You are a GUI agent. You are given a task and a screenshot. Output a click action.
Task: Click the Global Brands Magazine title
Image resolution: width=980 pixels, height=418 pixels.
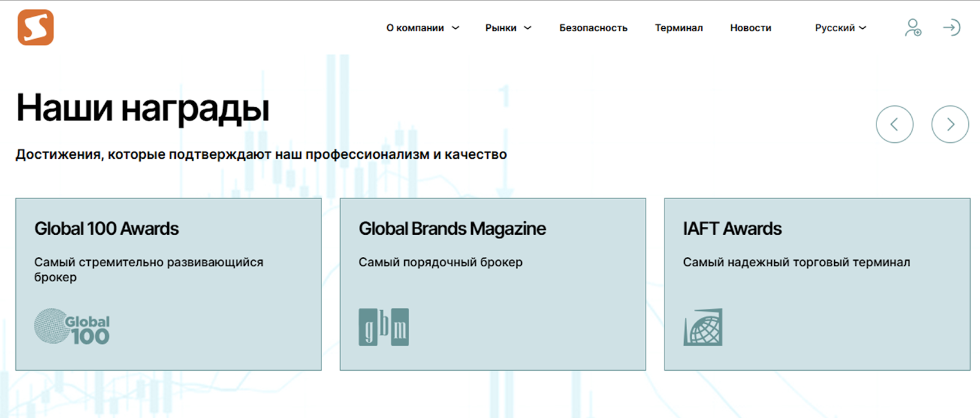[x=452, y=229]
